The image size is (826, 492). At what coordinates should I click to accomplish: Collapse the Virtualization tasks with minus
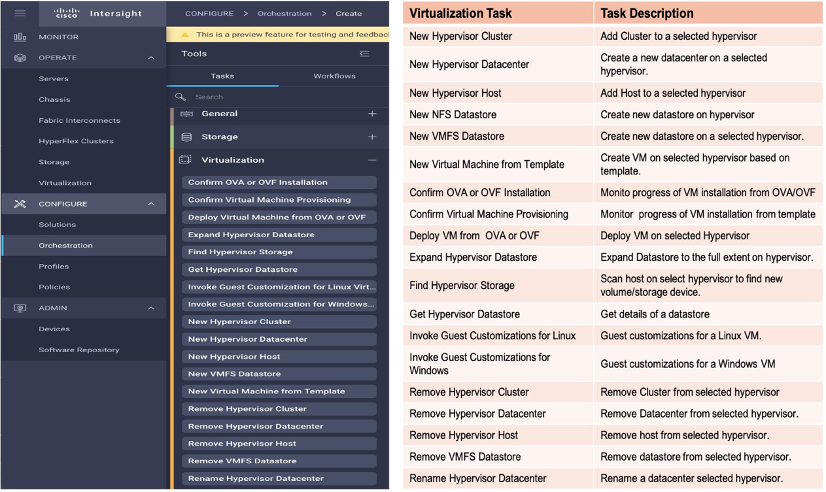tap(372, 160)
